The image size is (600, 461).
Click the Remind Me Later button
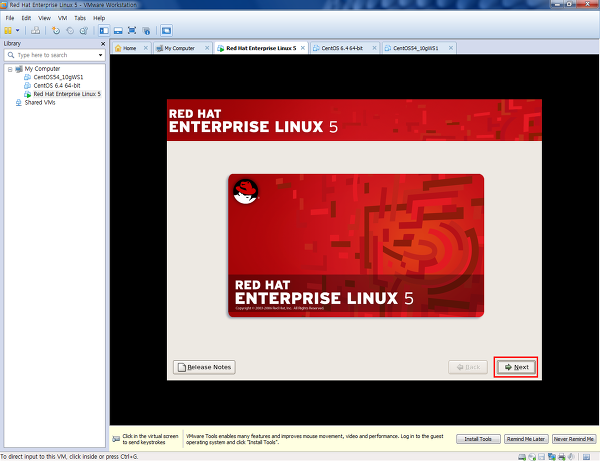526,439
